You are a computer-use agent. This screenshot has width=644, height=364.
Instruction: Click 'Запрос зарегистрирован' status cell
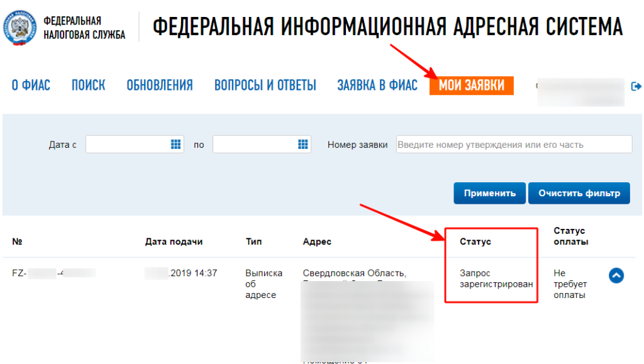point(496,279)
